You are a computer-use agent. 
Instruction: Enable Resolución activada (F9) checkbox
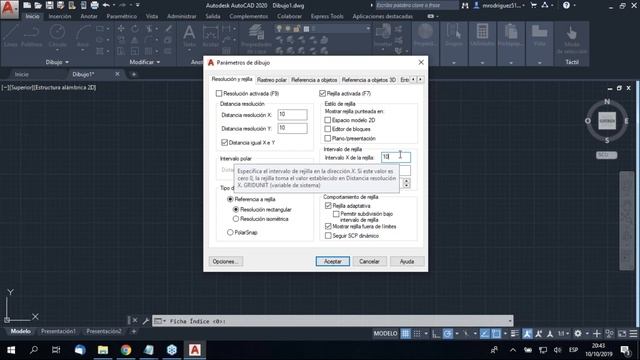pos(219,93)
